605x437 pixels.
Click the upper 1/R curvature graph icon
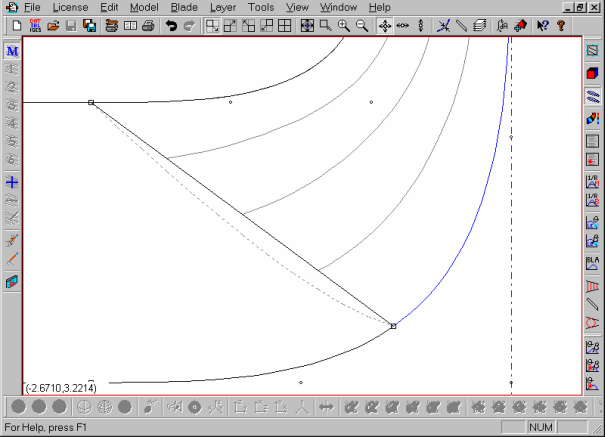coord(593,182)
